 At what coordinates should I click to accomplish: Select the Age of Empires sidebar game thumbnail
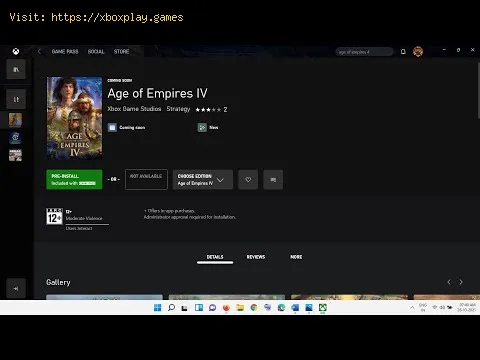[15, 120]
